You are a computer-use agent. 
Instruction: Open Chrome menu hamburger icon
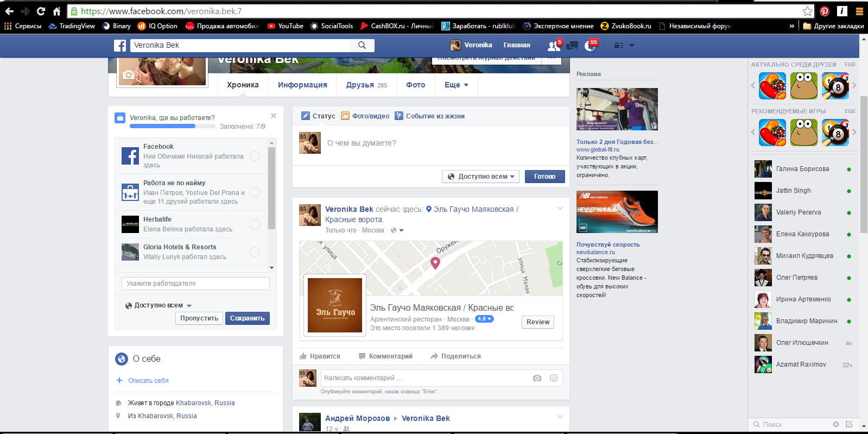pos(859,11)
